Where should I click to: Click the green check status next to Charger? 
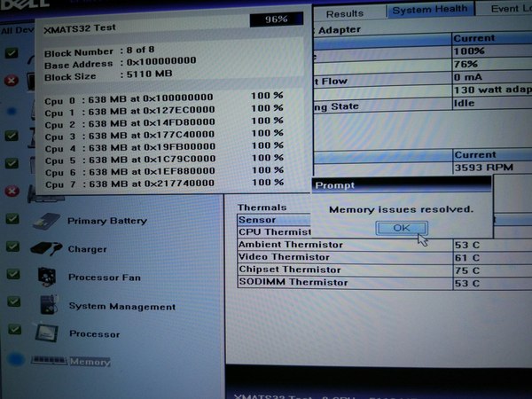[x=12, y=247]
